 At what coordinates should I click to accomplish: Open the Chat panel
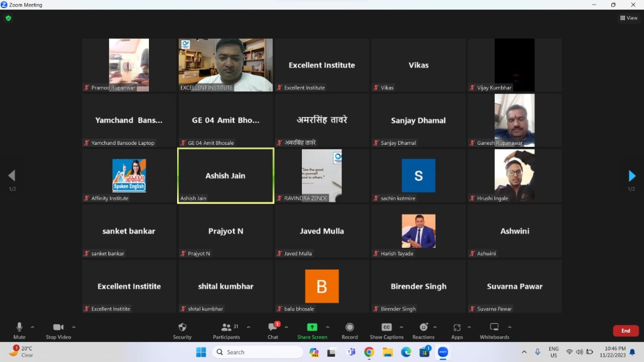pyautogui.click(x=273, y=331)
